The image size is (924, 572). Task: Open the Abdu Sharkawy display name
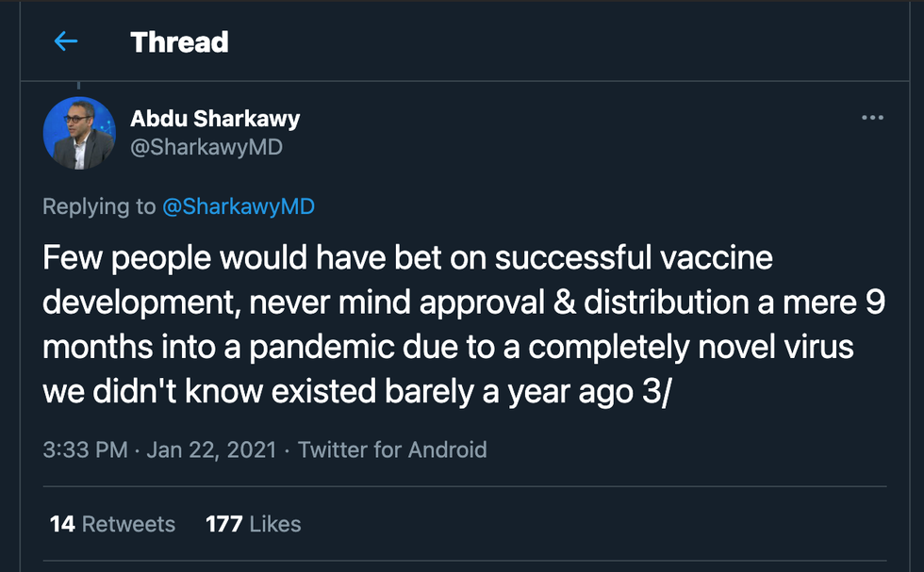click(x=215, y=119)
